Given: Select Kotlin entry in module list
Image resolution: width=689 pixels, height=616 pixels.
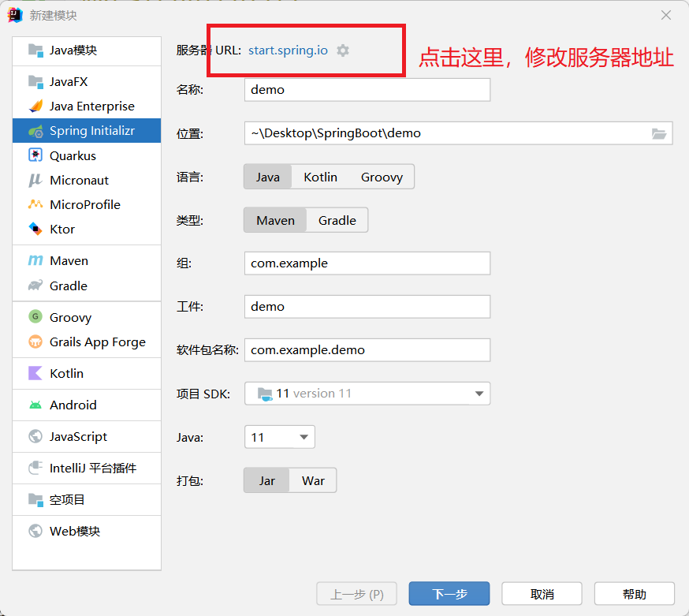Looking at the screenshot, I should [87, 373].
